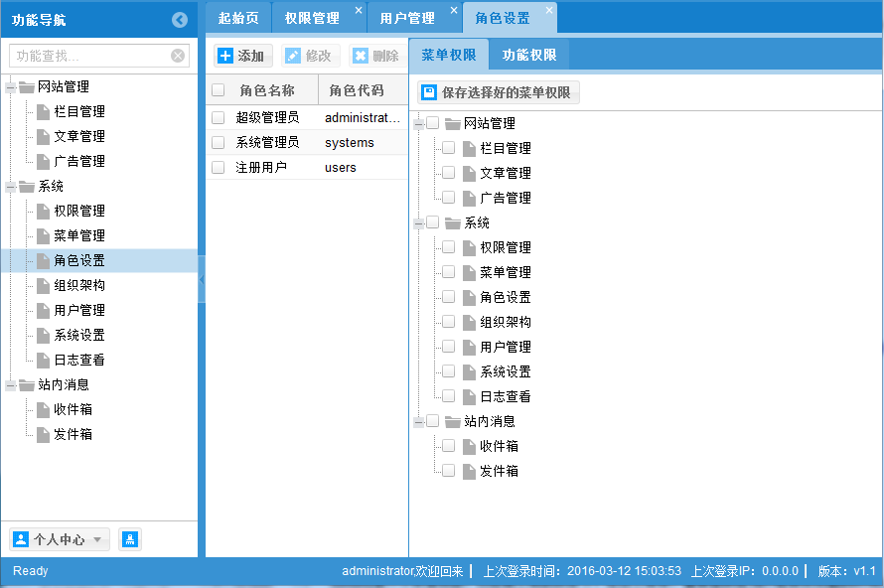Select the header select-all checkbox above roles
The width and height of the screenshot is (884, 588).
pyautogui.click(x=218, y=88)
